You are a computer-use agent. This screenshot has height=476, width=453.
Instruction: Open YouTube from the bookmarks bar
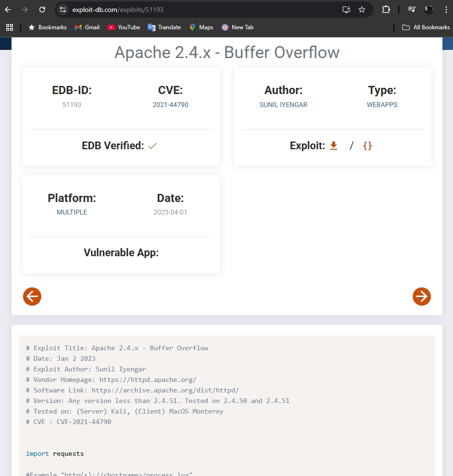point(123,27)
